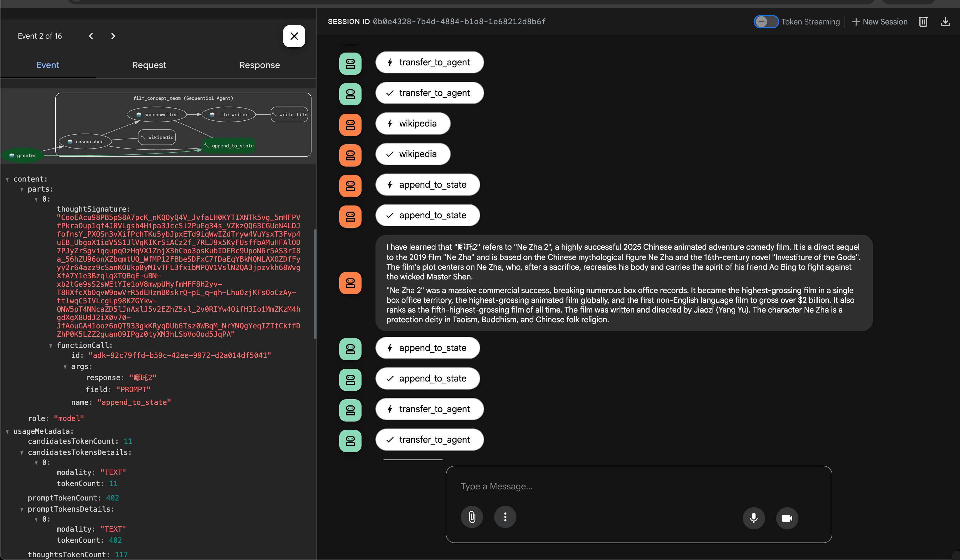
Task: Export session with the download icon
Action: pos(945,22)
